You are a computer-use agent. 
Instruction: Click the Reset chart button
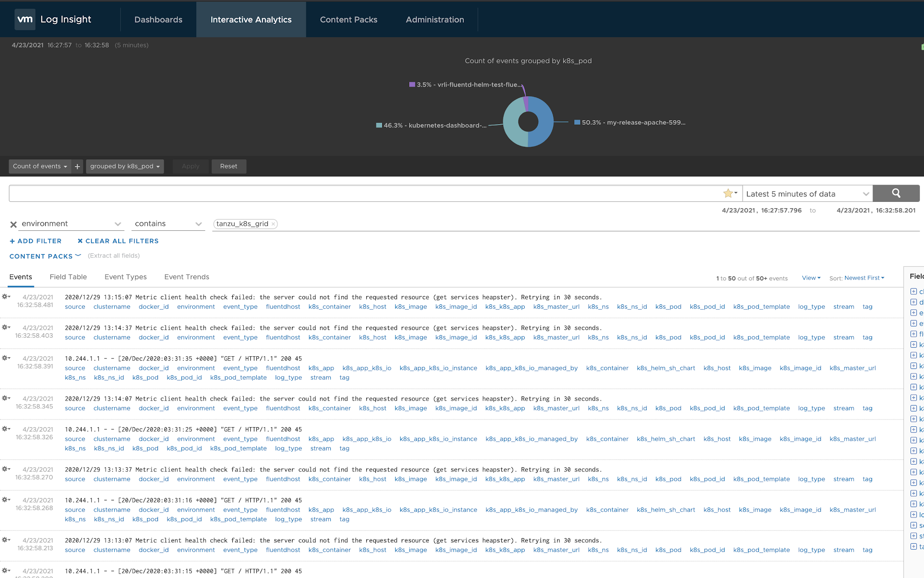coord(229,167)
